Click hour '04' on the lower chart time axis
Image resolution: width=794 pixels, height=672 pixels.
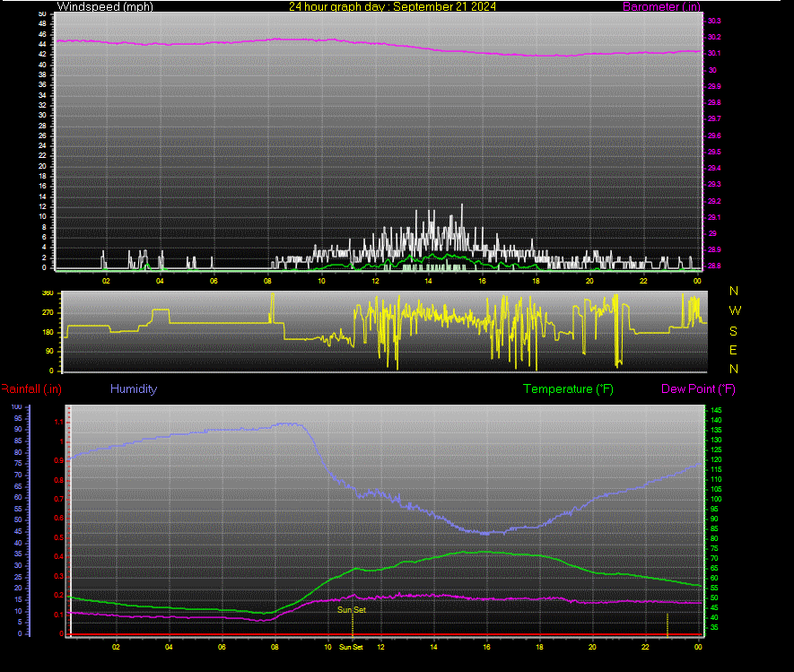click(169, 647)
